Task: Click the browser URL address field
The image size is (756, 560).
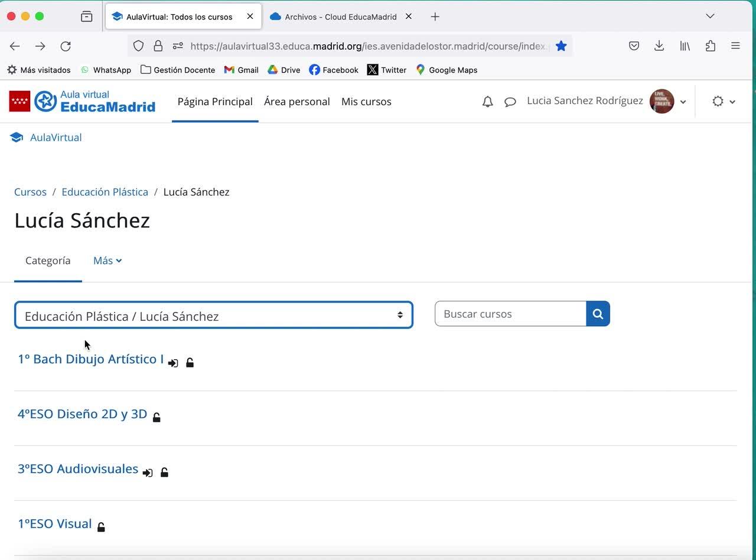Action: pos(370,46)
